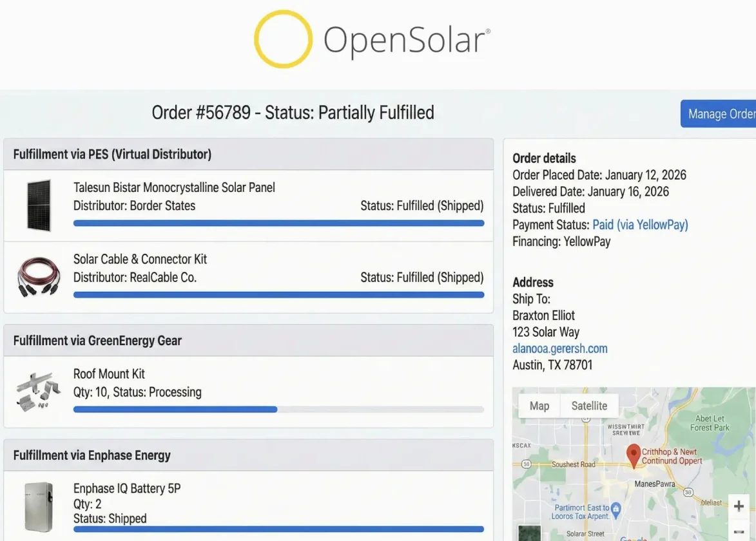Open the Paid (via YellowPay) payment link

[x=641, y=224]
